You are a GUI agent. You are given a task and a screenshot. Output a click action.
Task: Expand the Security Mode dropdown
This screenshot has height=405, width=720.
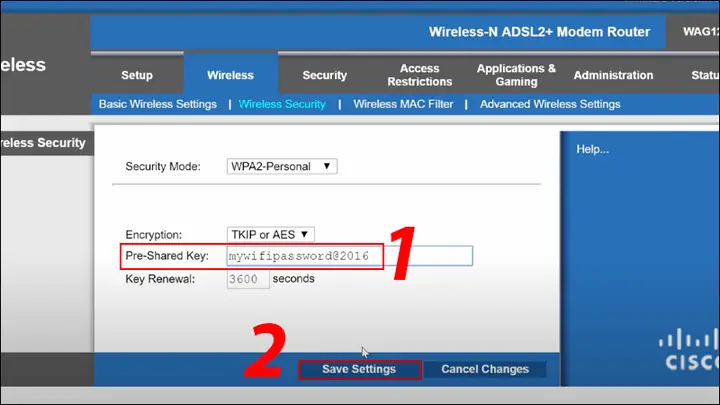tap(282, 166)
